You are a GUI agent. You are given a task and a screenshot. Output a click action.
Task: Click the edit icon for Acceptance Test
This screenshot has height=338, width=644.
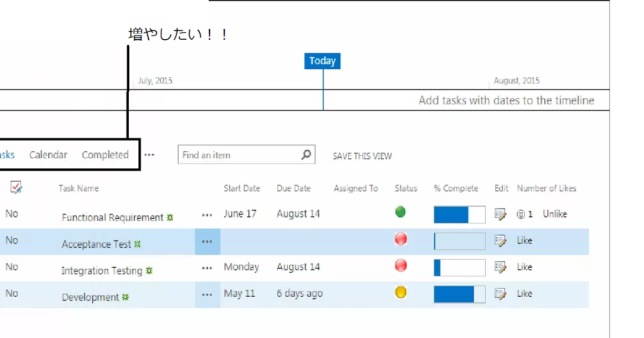point(501,241)
